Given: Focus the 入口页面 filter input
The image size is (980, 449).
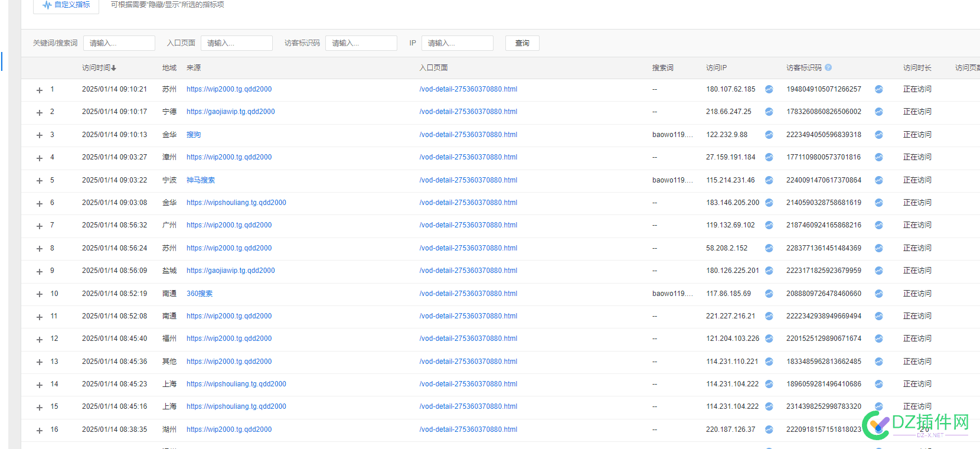Looking at the screenshot, I should point(237,43).
